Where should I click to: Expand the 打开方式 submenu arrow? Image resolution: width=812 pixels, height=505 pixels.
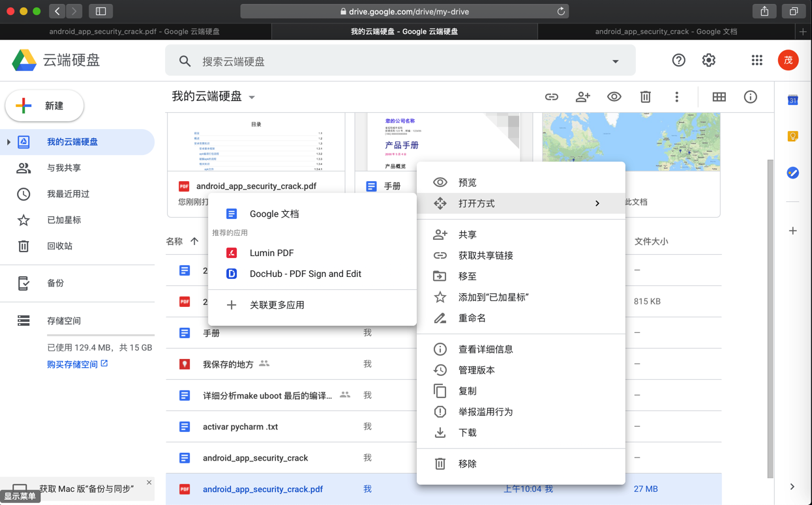[597, 203]
